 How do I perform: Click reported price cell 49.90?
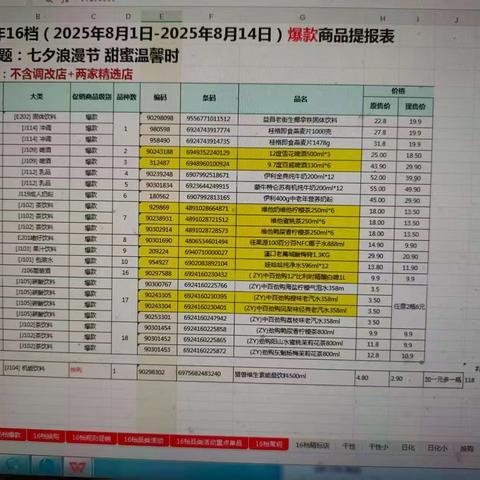413,190
